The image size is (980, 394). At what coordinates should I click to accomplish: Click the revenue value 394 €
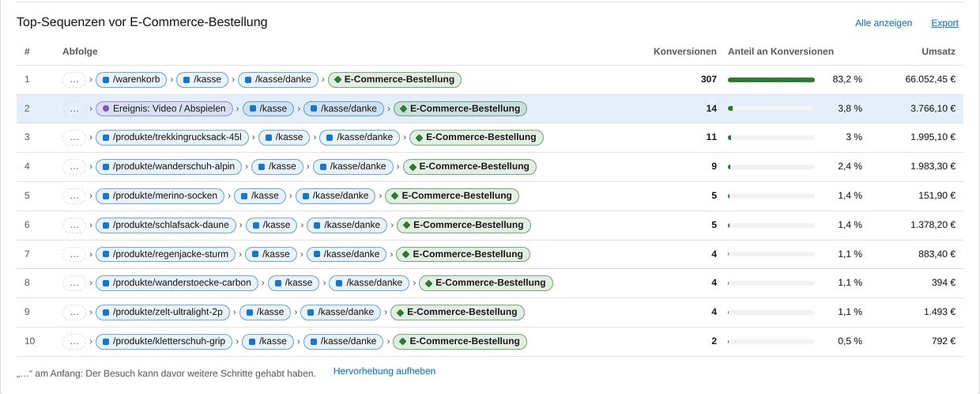coord(944,283)
